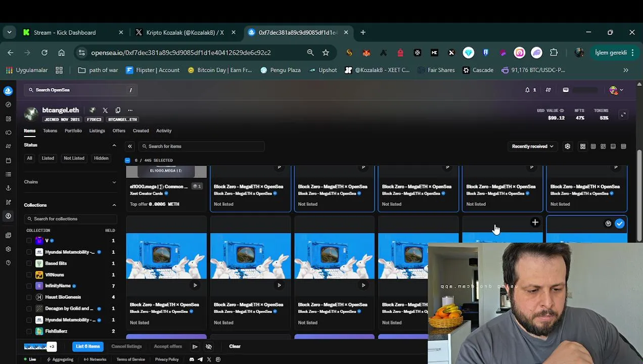Screen dimensions: 643x364
Task: Switch to mosaic grid view
Action: point(603,147)
